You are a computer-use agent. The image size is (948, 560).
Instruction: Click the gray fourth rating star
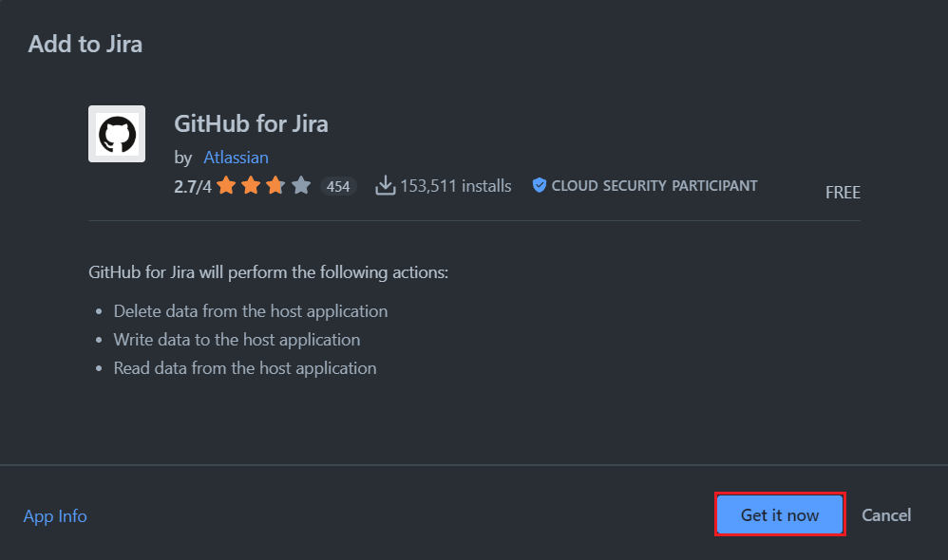click(x=301, y=185)
